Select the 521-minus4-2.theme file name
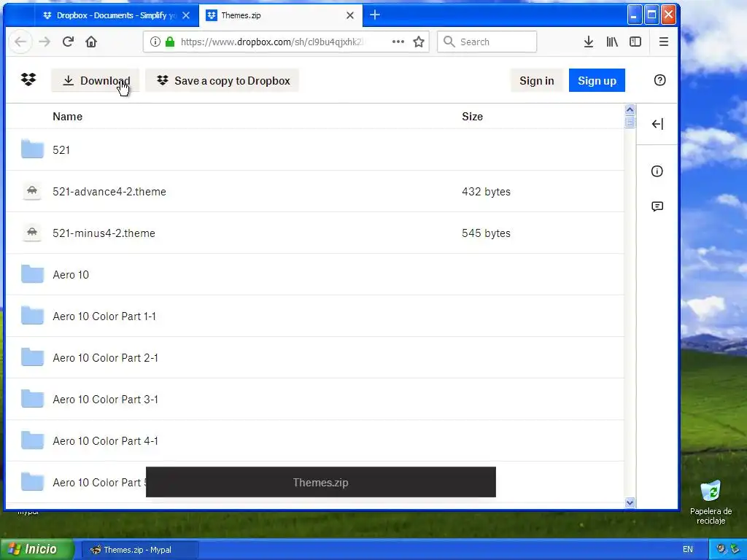Viewport: 747px width, 560px height. 104,233
